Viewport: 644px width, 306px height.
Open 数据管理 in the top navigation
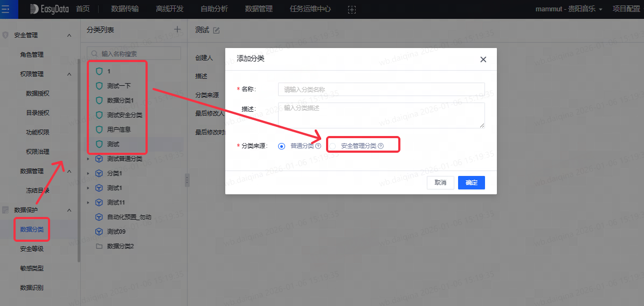click(x=259, y=9)
